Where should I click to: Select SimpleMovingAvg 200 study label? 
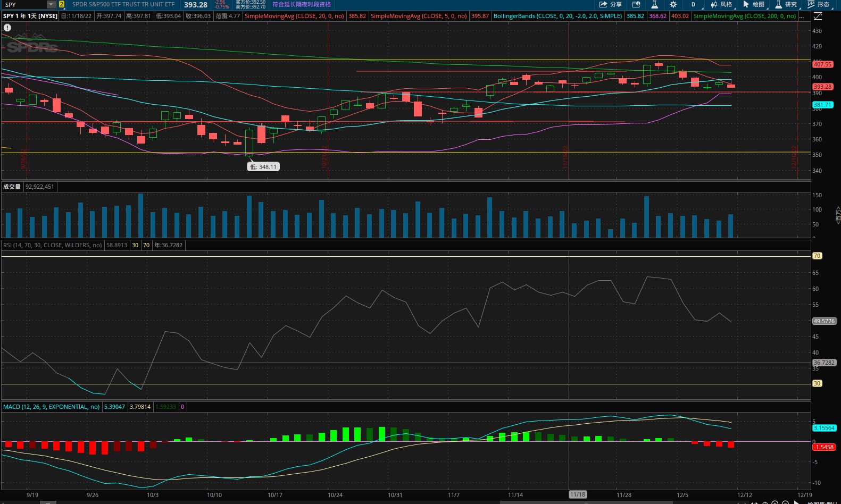click(x=745, y=16)
